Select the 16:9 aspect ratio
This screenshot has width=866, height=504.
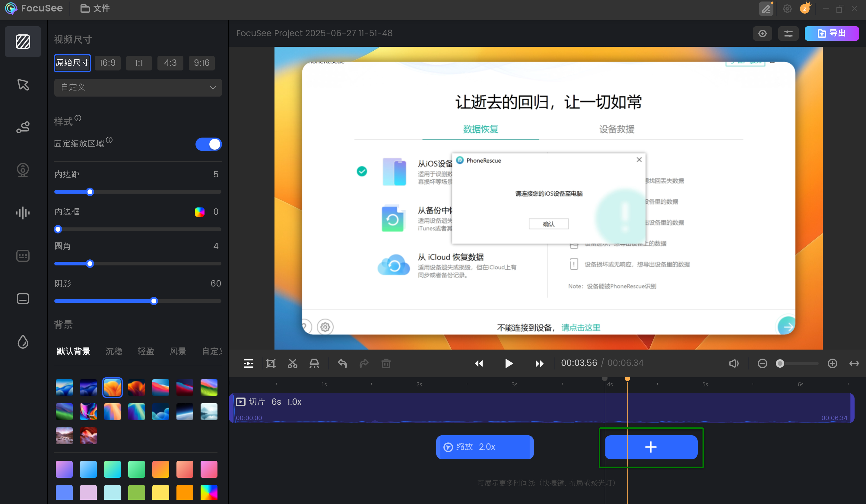pos(108,63)
